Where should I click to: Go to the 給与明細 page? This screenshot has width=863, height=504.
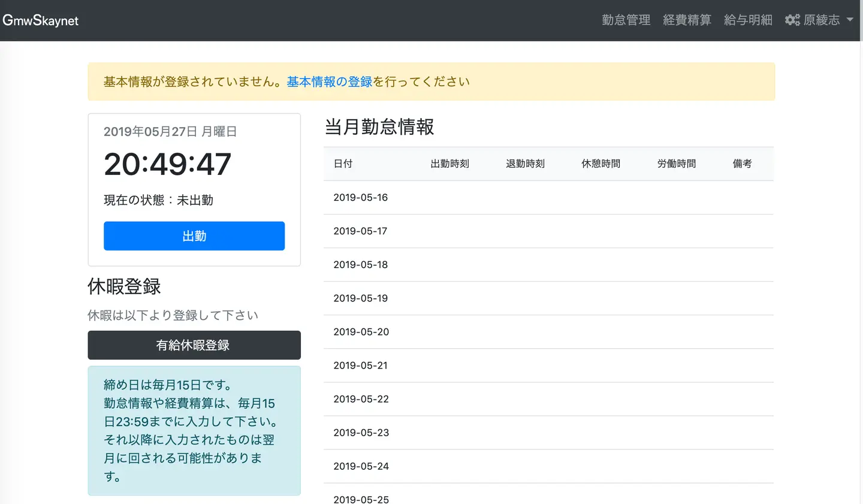[748, 20]
